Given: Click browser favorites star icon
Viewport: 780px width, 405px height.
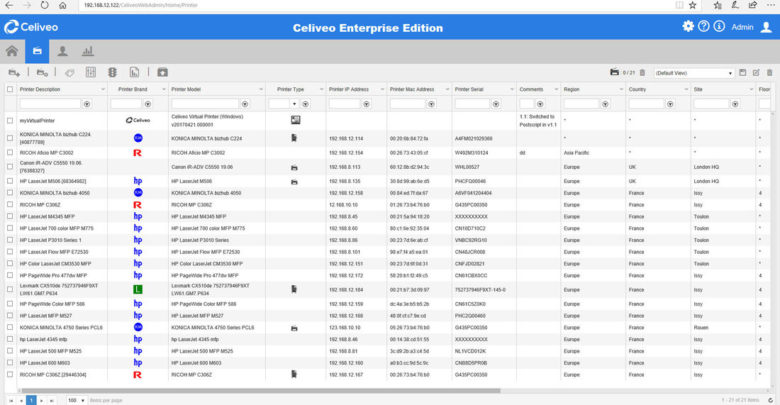Looking at the screenshot, I should 692,5.
